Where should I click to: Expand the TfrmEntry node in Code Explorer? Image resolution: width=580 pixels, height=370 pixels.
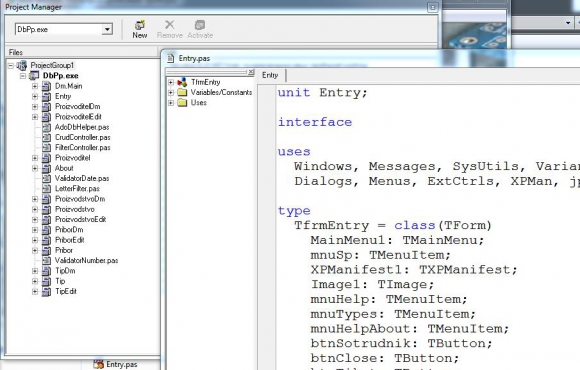pyautogui.click(x=171, y=82)
